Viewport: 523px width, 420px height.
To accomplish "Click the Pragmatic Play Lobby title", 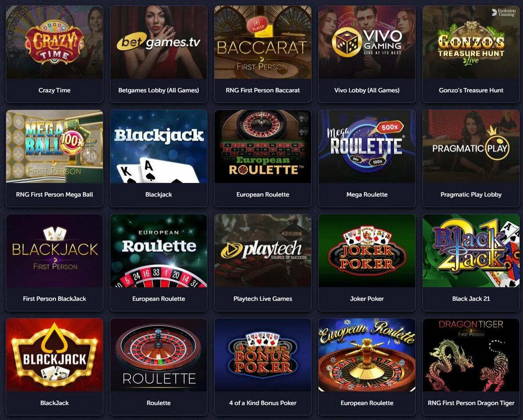I will tap(471, 194).
